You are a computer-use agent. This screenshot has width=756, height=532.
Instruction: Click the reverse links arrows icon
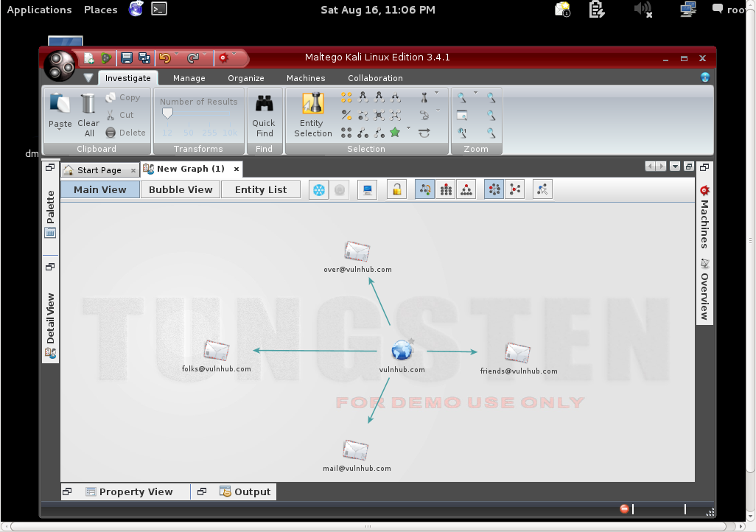pos(424,133)
